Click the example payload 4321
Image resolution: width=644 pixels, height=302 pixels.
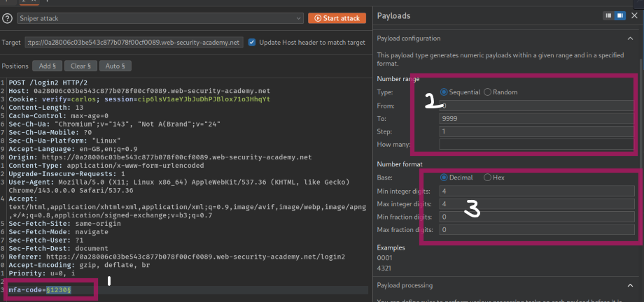coord(385,268)
